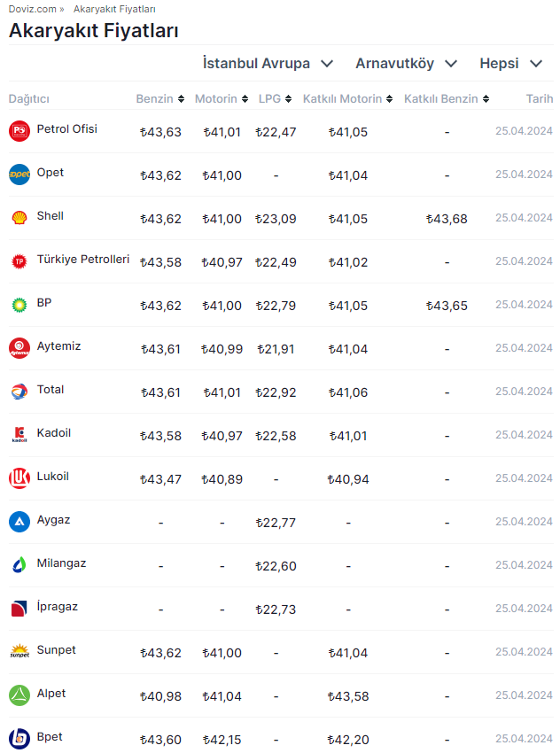The height and width of the screenshot is (753, 560).
Task: Click the Aygaz blue logo icon
Action: (19, 522)
